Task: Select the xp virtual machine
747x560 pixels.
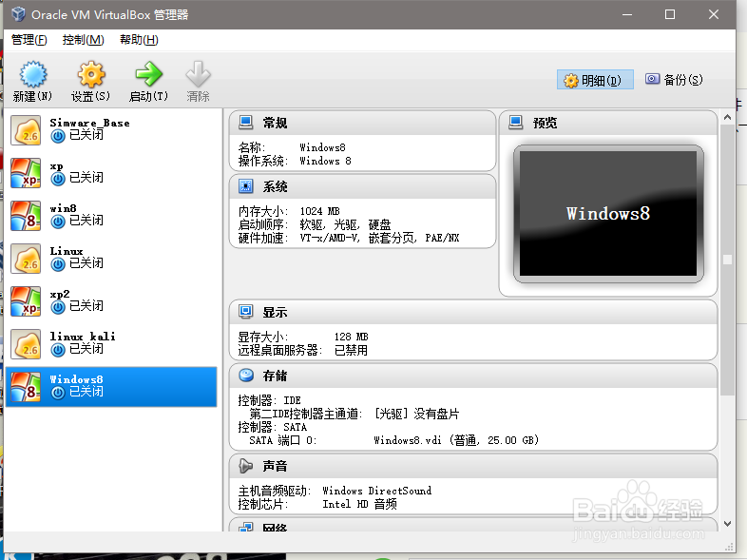Action: pyautogui.click(x=111, y=172)
